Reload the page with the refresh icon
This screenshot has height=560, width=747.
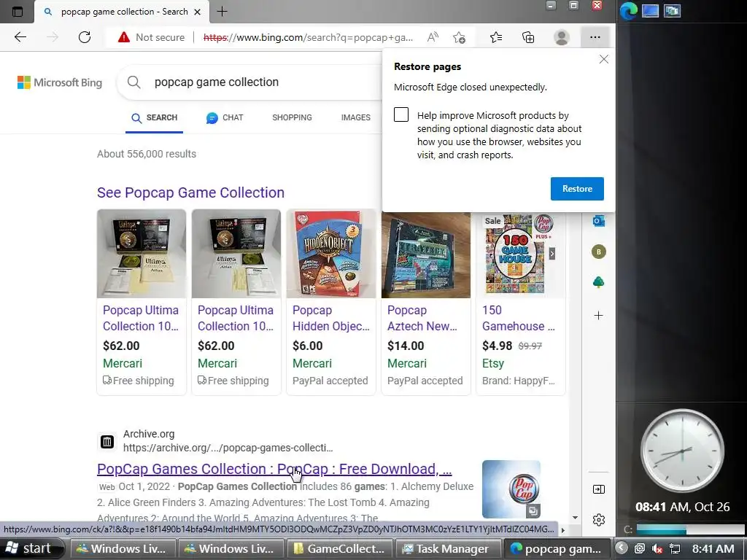coord(85,37)
